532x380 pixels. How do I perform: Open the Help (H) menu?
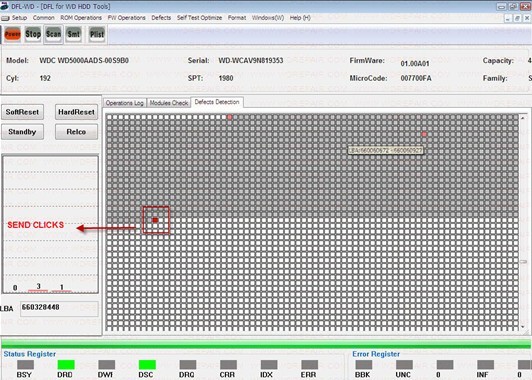[x=300, y=18]
